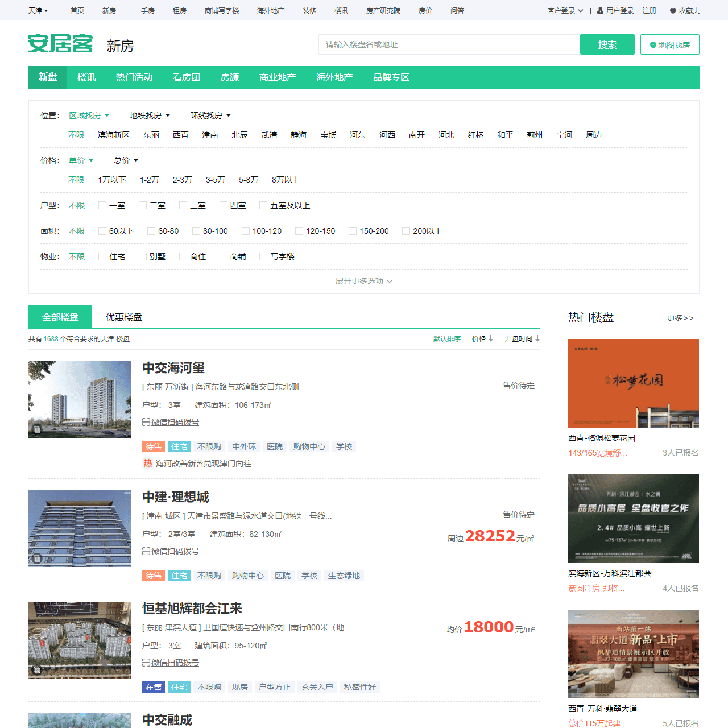Screen dimensions: 728x728
Task: Check the 住宅 property type box
Action: click(102, 257)
